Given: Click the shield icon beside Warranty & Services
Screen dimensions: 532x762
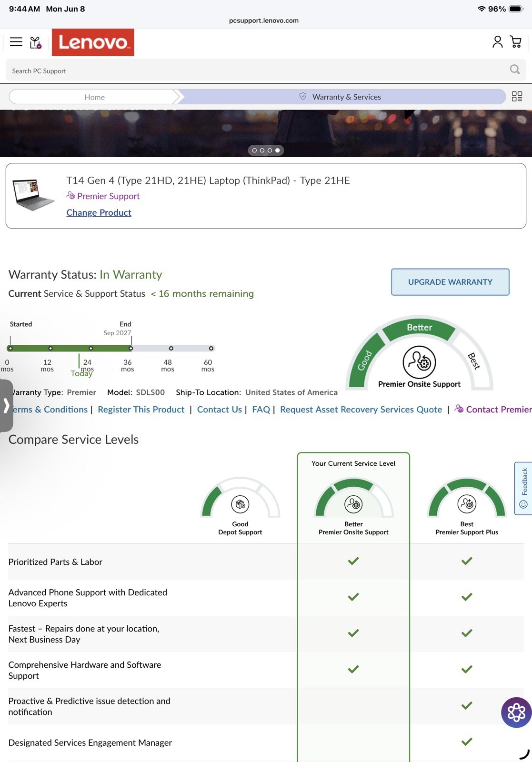Looking at the screenshot, I should (303, 96).
